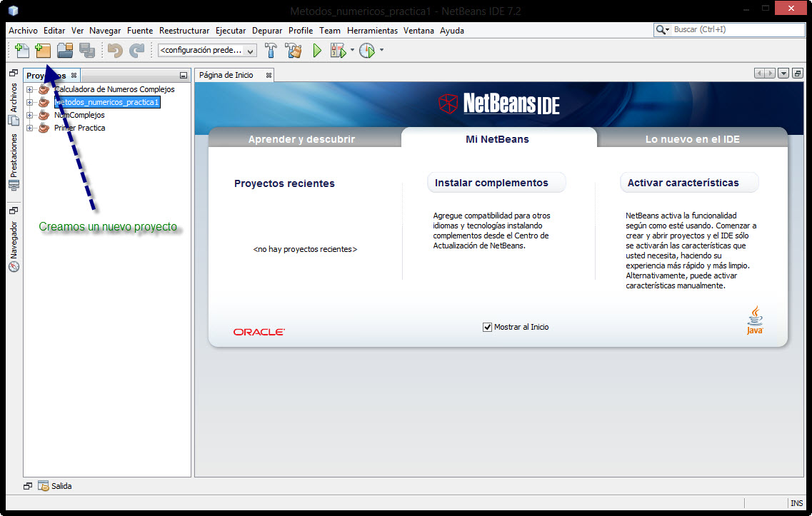Click the New Project toolbar icon
Image resolution: width=812 pixels, height=516 pixels.
click(43, 50)
